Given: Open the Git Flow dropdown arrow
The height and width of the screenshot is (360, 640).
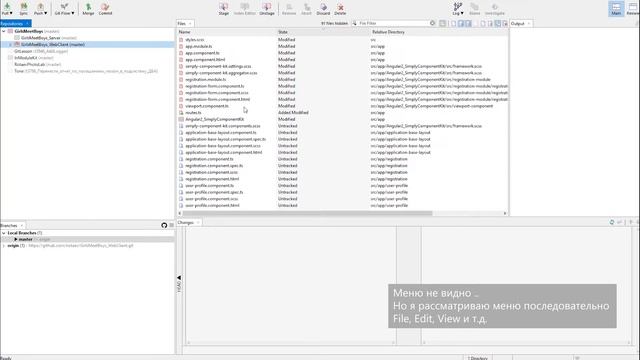Looking at the screenshot, I should [73, 13].
